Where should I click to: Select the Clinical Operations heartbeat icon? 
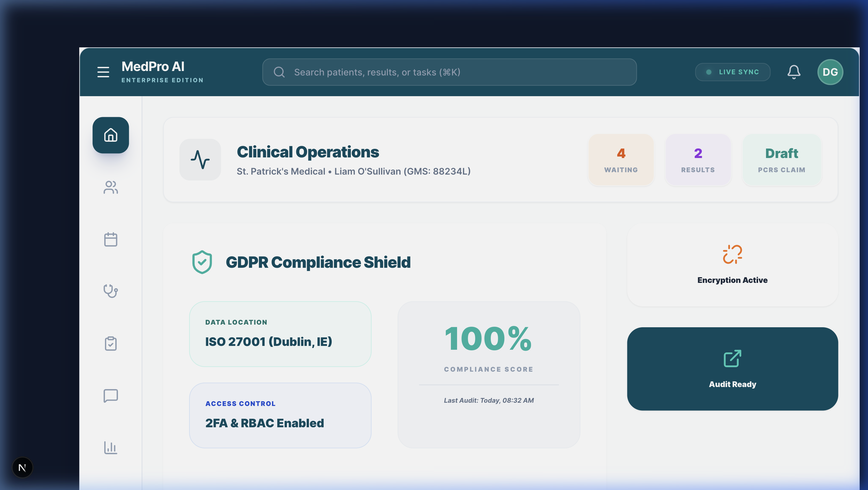click(x=200, y=159)
